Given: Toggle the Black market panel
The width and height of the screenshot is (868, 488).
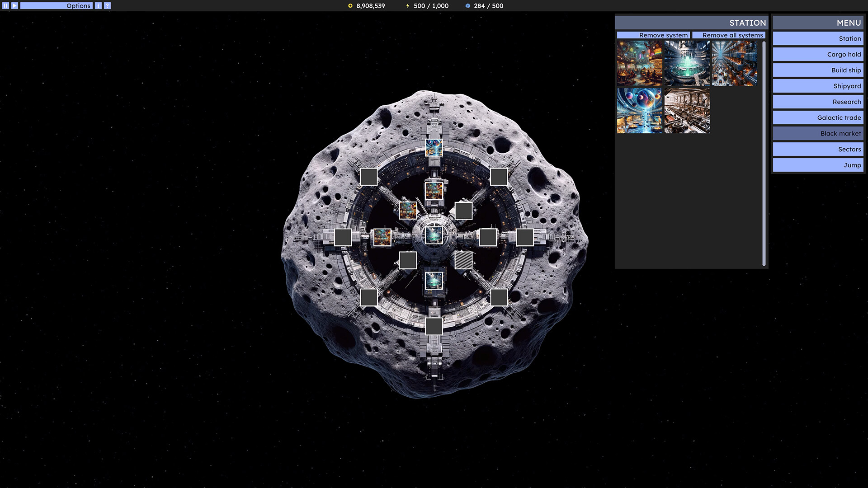Looking at the screenshot, I should pyautogui.click(x=817, y=133).
